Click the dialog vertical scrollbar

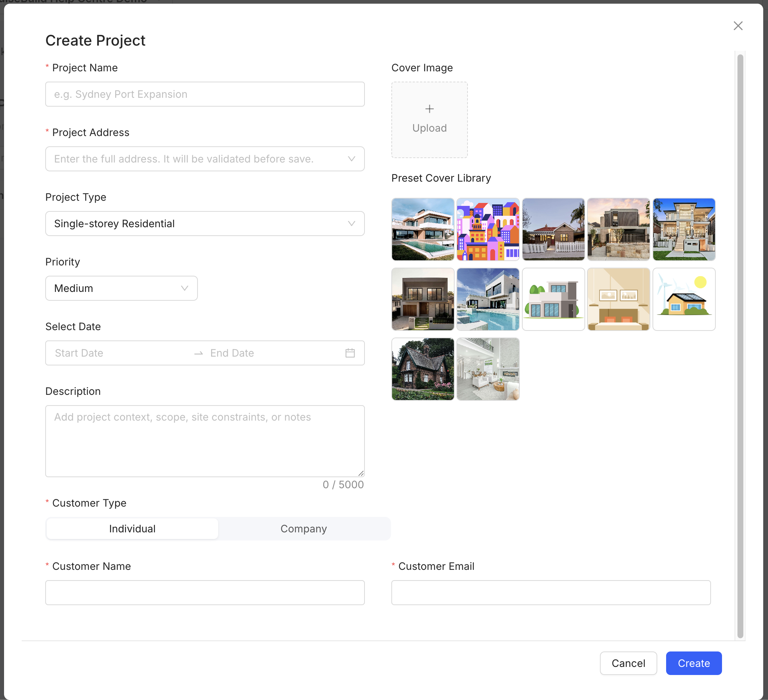pos(740,346)
